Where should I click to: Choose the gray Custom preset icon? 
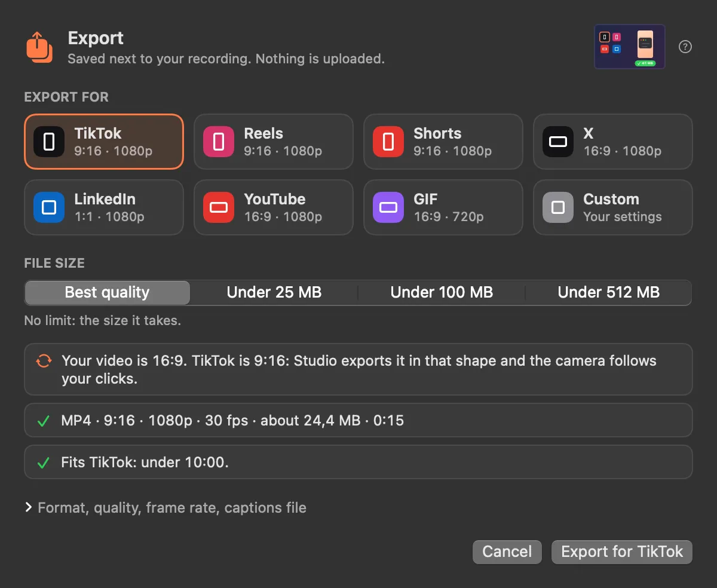(558, 207)
